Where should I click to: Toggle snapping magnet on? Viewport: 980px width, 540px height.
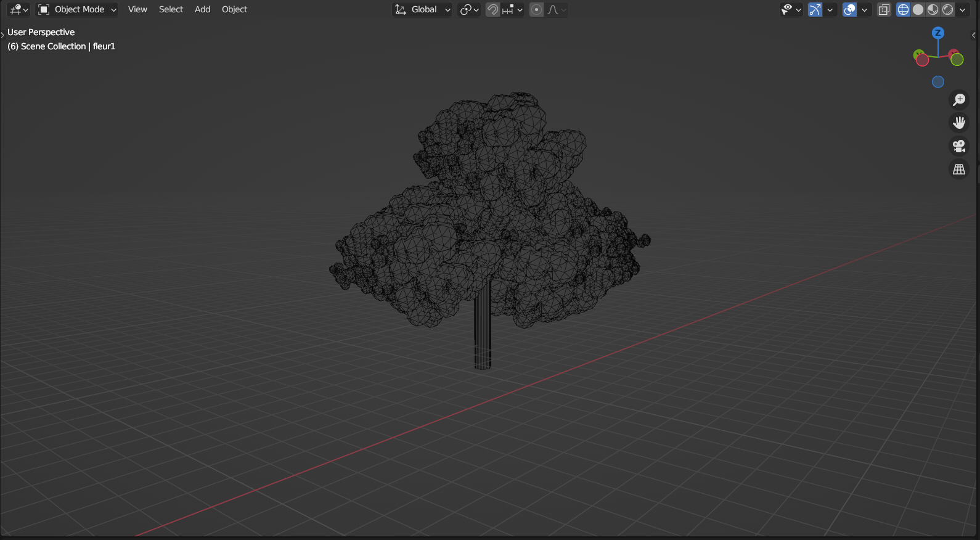click(x=492, y=9)
